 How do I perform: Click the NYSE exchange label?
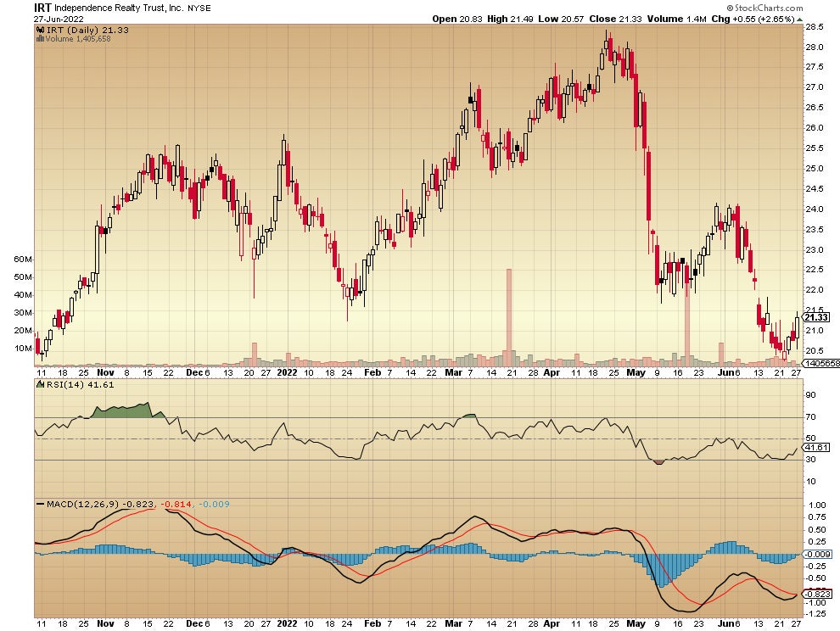(x=199, y=8)
